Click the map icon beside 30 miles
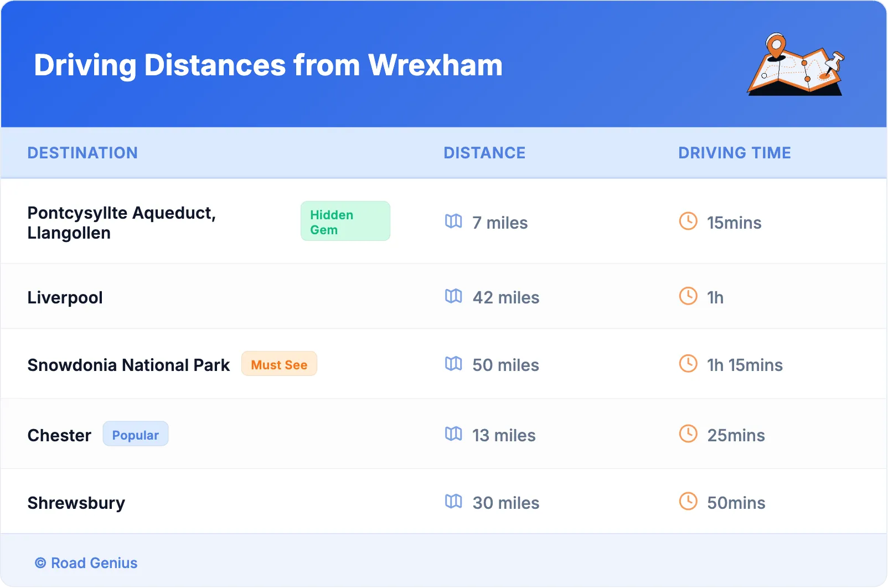888x588 pixels. [x=453, y=502]
